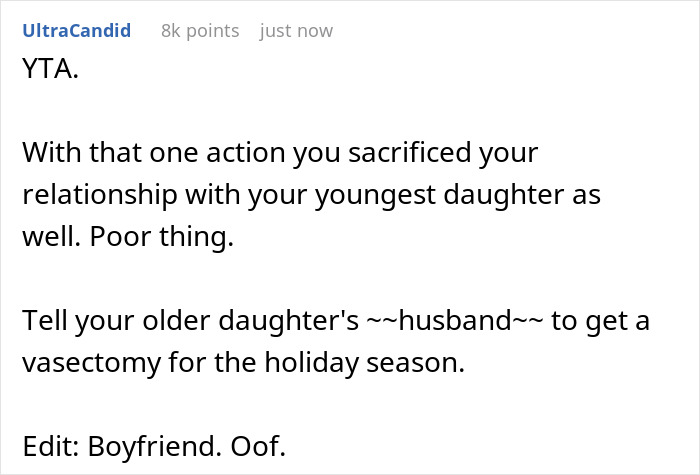Click the words "daughter as" ending the second line
This screenshot has height=475, width=700.
click(522, 195)
